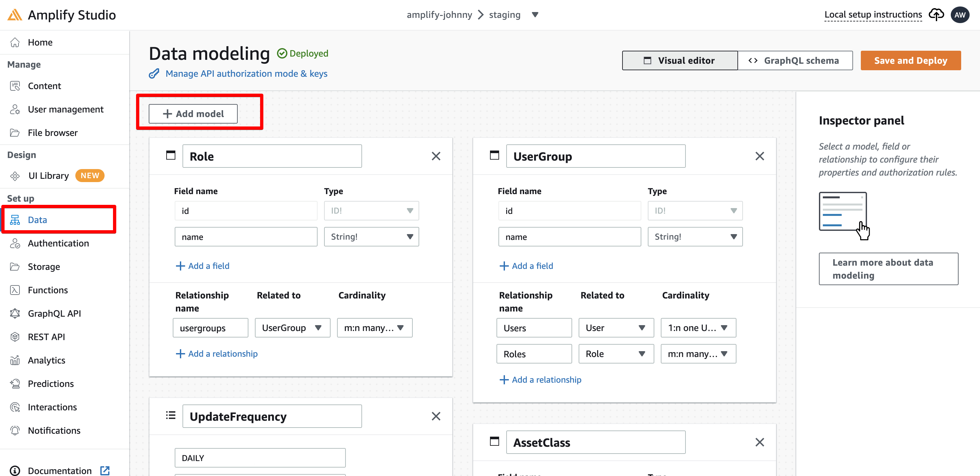Open the UserGroup related-to dropdown in Role
The image size is (980, 476).
pyautogui.click(x=292, y=327)
